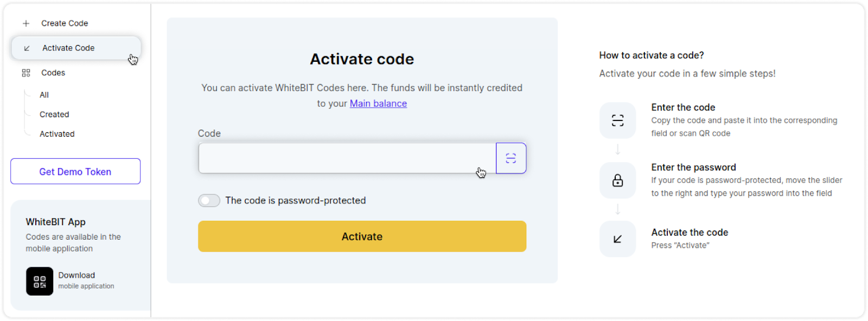
Task: Click the scan icon for Enter the code step
Action: click(617, 120)
